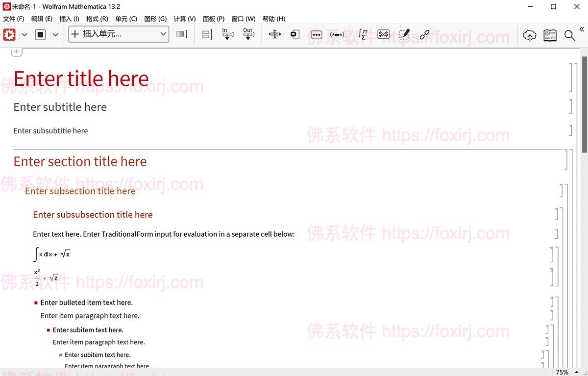Click the add cell plus button
This screenshot has width=588, height=376.
[17, 51]
